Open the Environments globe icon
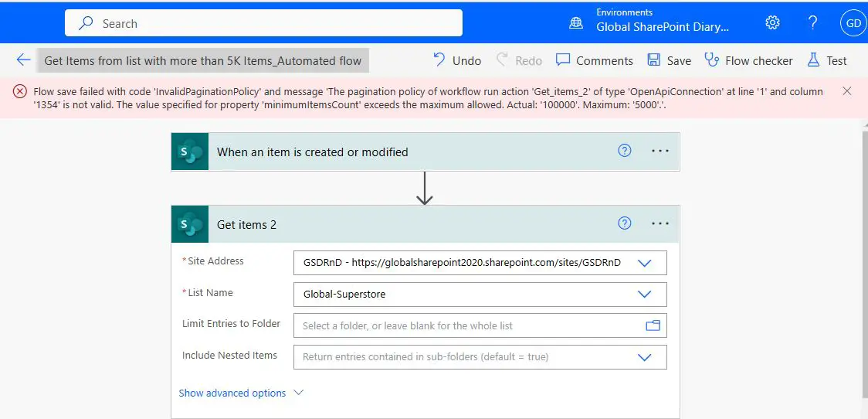 [576, 23]
